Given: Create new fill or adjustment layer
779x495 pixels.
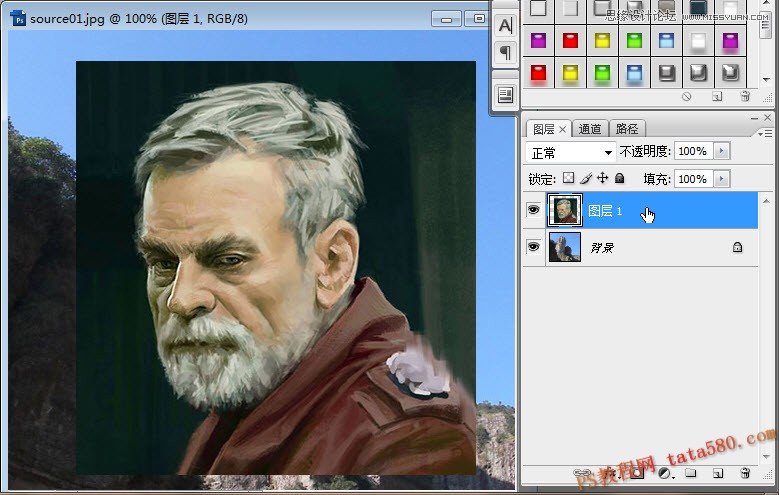Looking at the screenshot, I should 664,473.
